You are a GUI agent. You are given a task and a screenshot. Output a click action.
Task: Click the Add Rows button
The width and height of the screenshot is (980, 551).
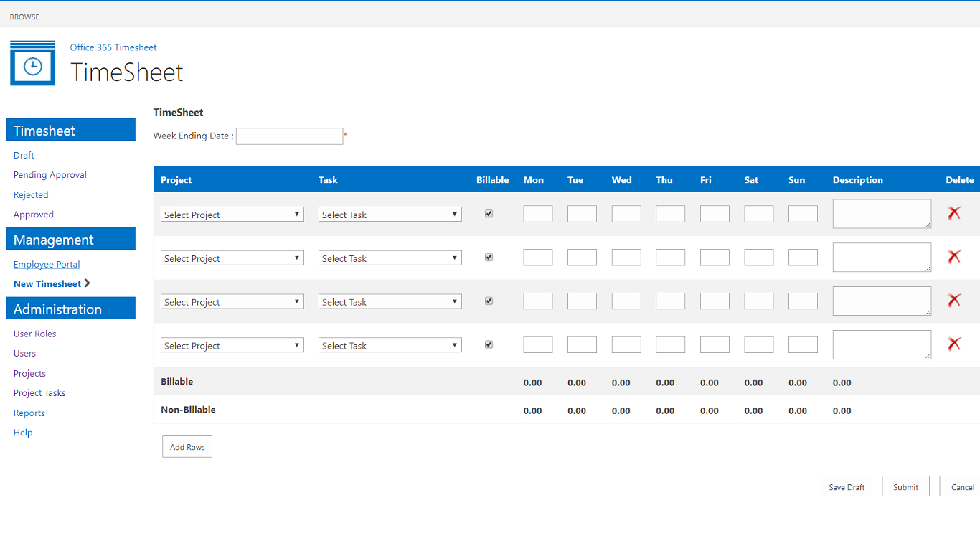tap(187, 446)
